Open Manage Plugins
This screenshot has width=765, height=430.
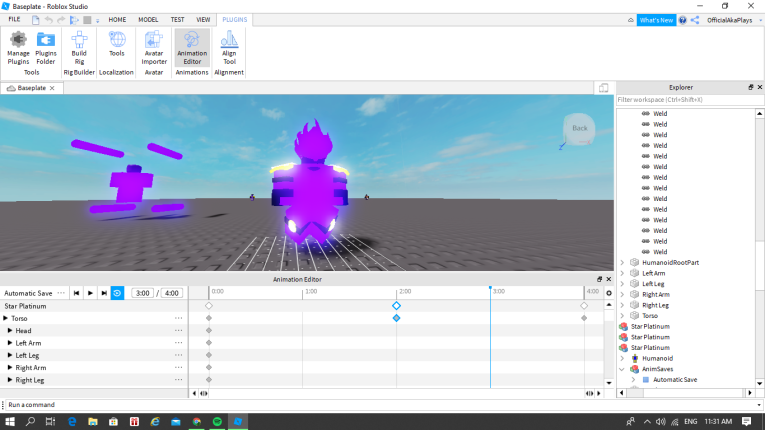click(18, 48)
